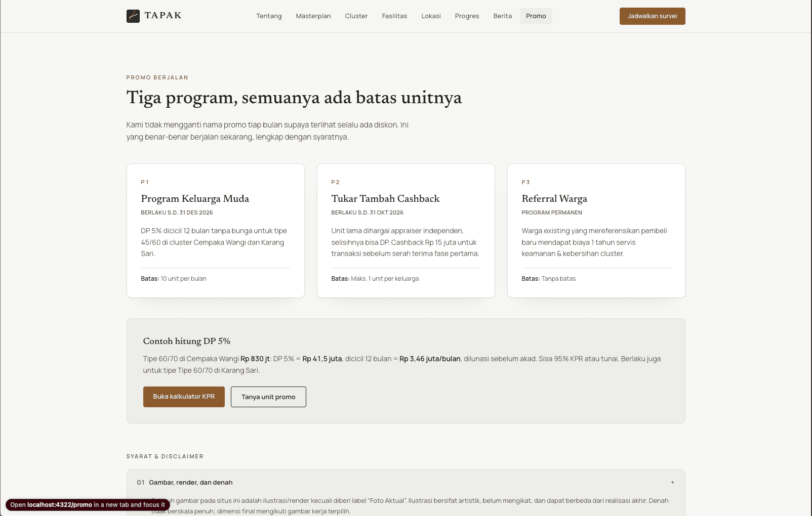Image resolution: width=812 pixels, height=516 pixels.
Task: Go to the Masterplan page
Action: (x=313, y=16)
